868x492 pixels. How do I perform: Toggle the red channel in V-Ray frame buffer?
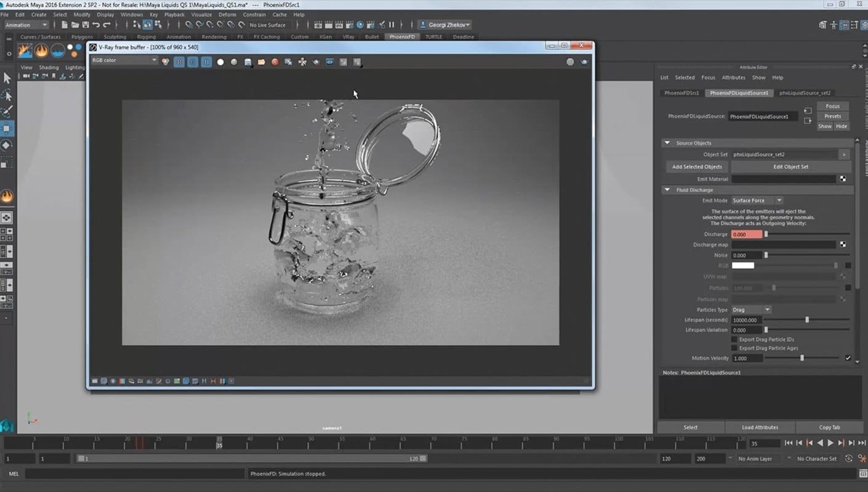[x=179, y=62]
